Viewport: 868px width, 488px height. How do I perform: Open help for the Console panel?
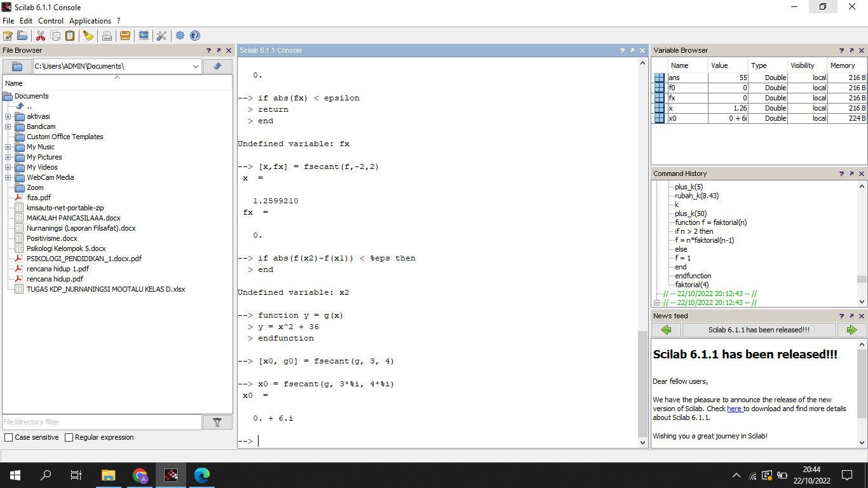[623, 50]
